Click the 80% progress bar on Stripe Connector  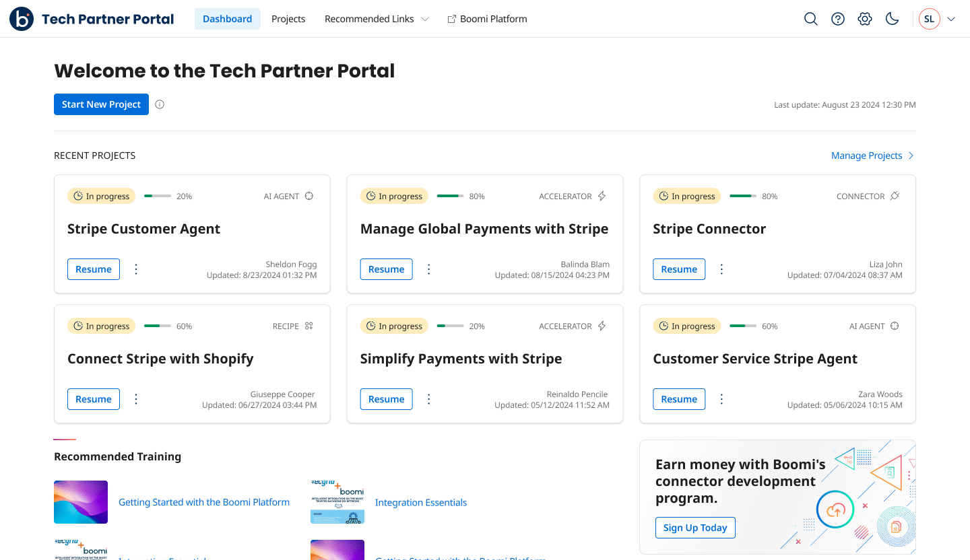coord(743,197)
